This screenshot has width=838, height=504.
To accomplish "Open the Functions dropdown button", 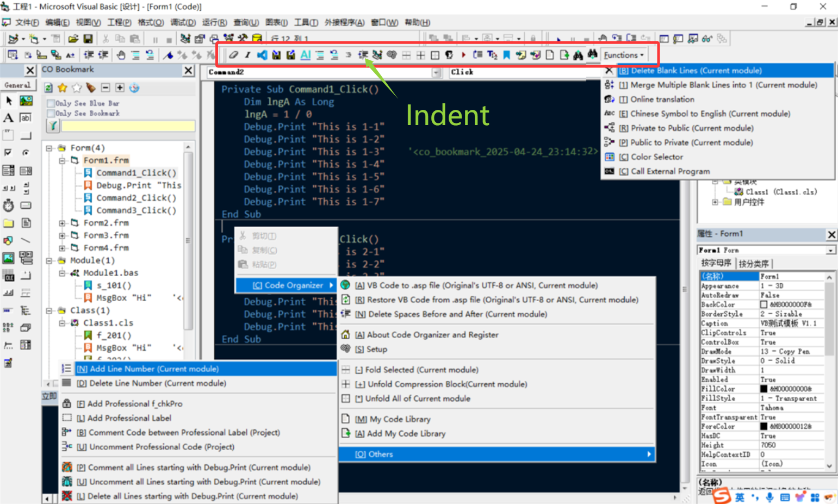I will 624,55.
